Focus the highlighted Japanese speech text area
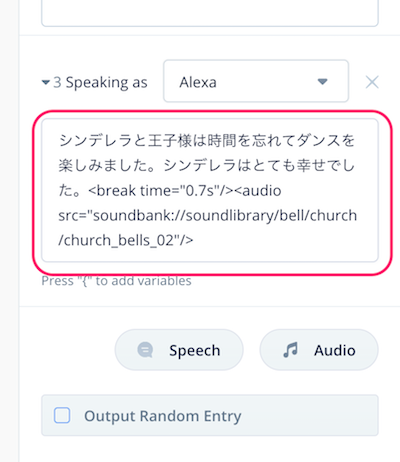Screen dimensions: 400x462 [210, 190]
